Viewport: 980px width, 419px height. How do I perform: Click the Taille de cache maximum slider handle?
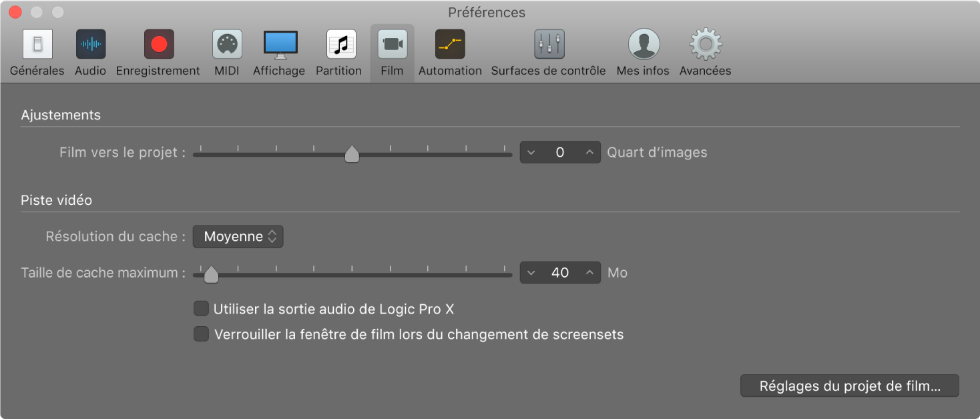tap(211, 274)
